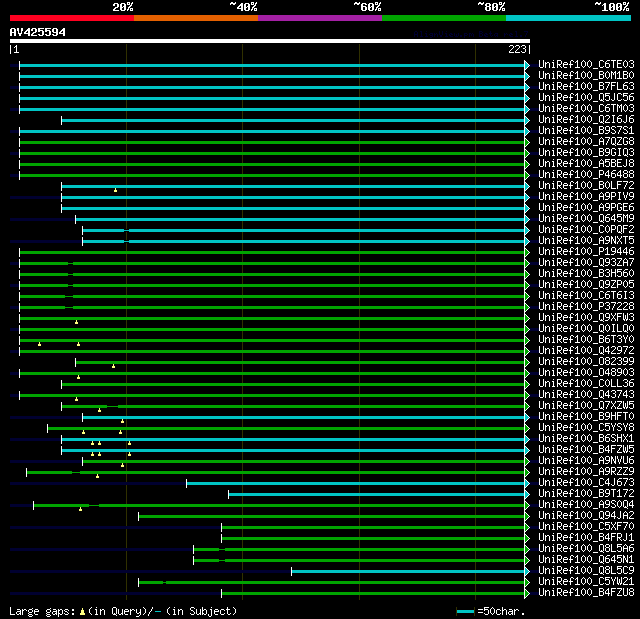Click the alignment bar of UniRef100_Q8L5C9
This screenshot has width=640, height=619.
point(408,572)
